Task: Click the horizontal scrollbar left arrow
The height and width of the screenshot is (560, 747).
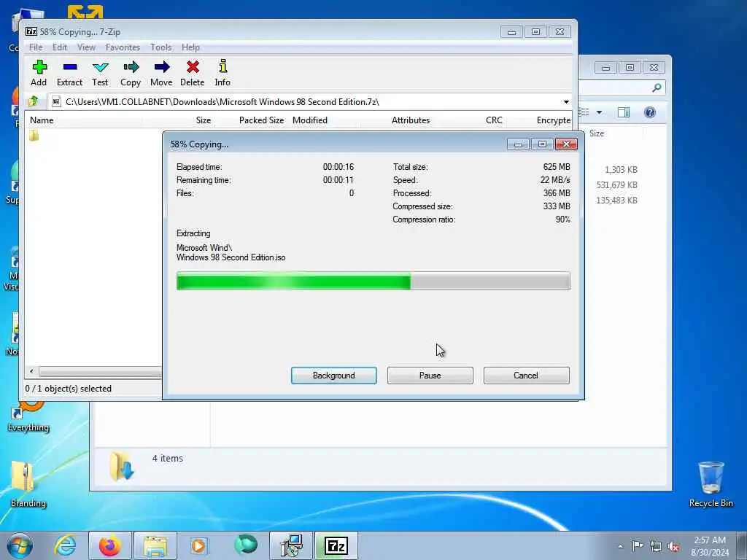Action: [31, 371]
